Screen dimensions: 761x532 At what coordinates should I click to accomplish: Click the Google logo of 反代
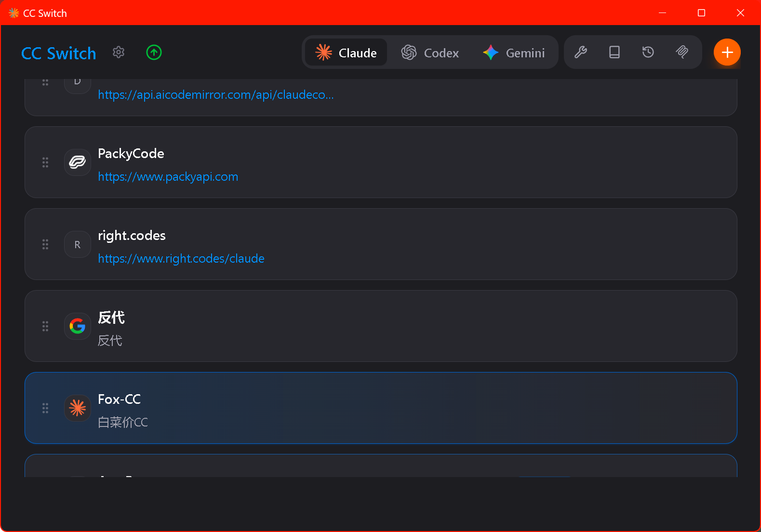[x=78, y=326]
